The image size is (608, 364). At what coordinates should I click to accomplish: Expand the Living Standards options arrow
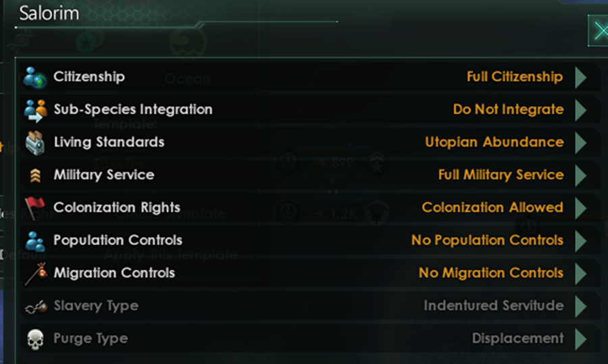point(580,142)
